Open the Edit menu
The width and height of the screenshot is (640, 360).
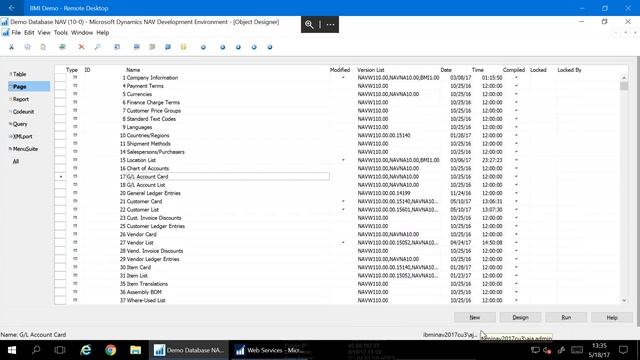(x=29, y=33)
